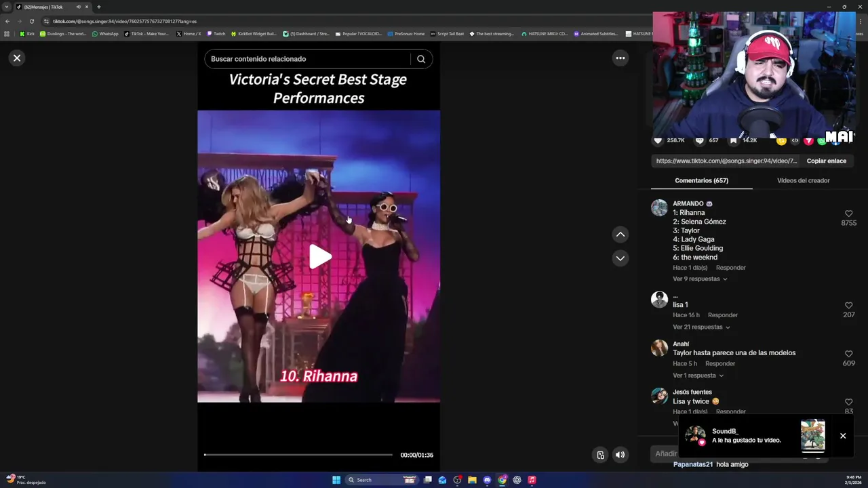The height and width of the screenshot is (488, 868).
Task: Like the video with the heart icon
Action: (657, 140)
